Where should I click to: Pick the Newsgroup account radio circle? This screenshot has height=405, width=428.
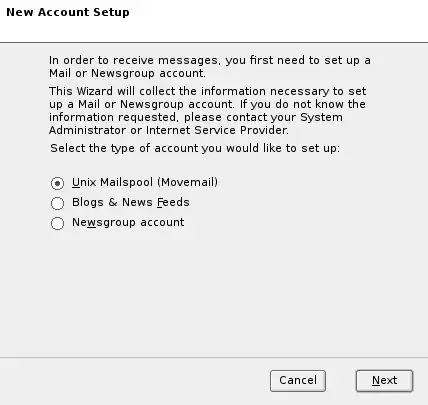(x=57, y=223)
